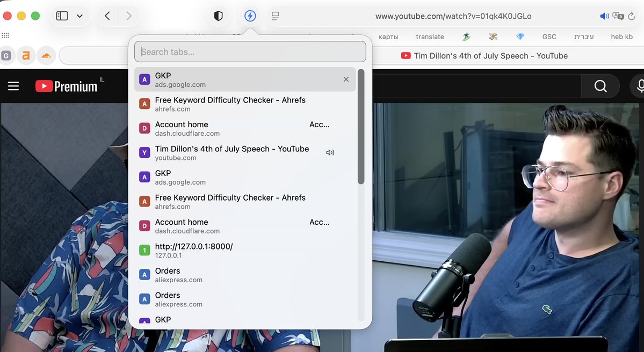Switch to Tim Dillon's YouTube row in popup
The width and height of the screenshot is (644, 352).
click(x=245, y=152)
